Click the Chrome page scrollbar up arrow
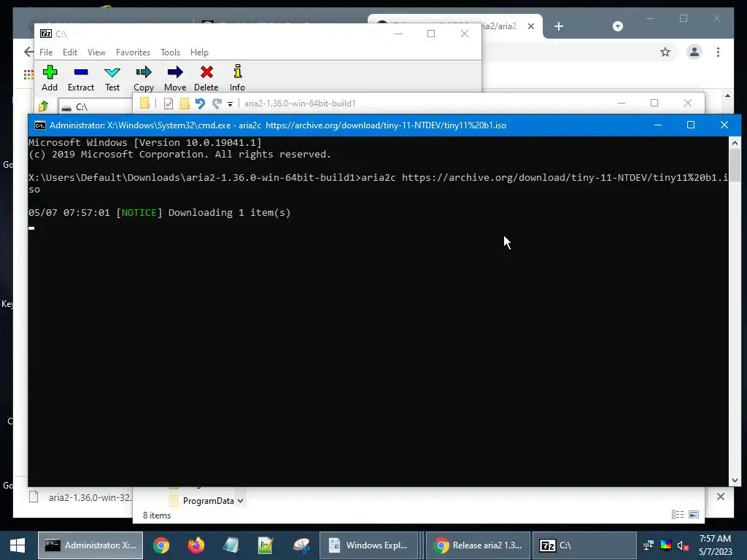This screenshot has height=560, width=747. tap(727, 96)
